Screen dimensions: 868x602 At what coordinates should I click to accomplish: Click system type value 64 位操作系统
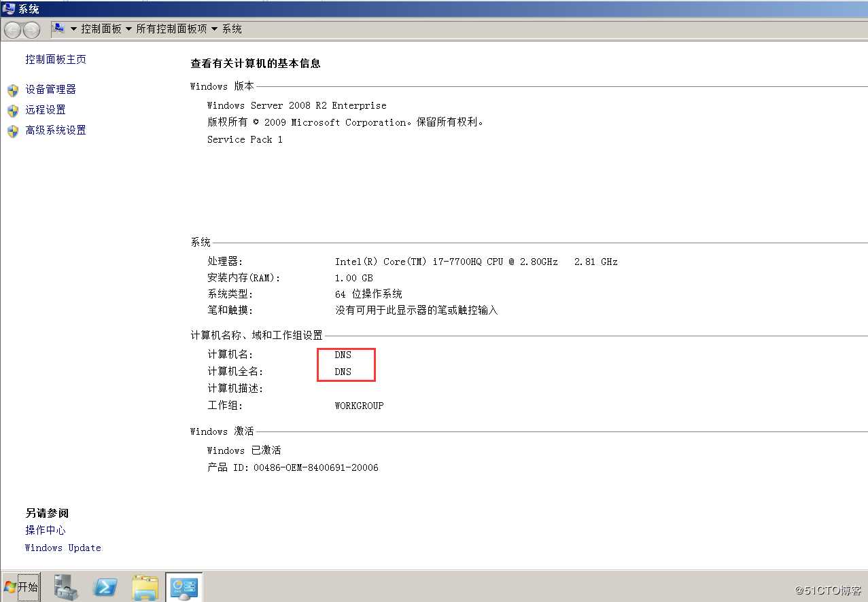[368, 294]
